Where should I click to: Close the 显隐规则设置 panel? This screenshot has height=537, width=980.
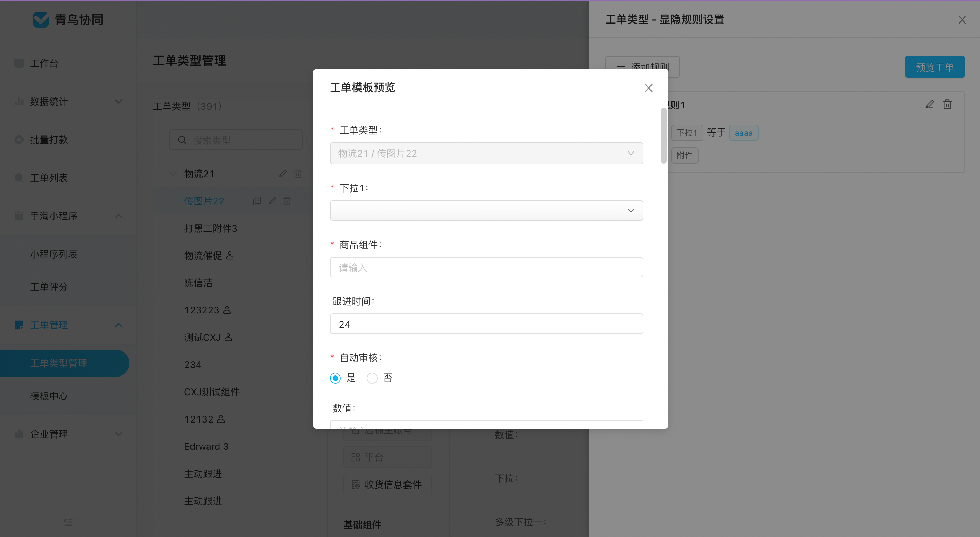[x=962, y=20]
